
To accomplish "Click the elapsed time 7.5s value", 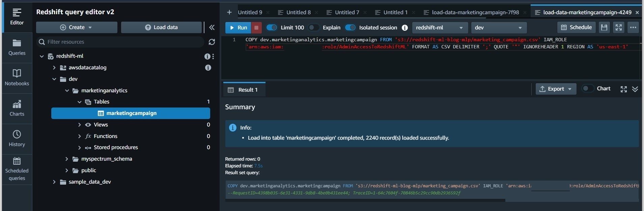I will pyautogui.click(x=258, y=166).
